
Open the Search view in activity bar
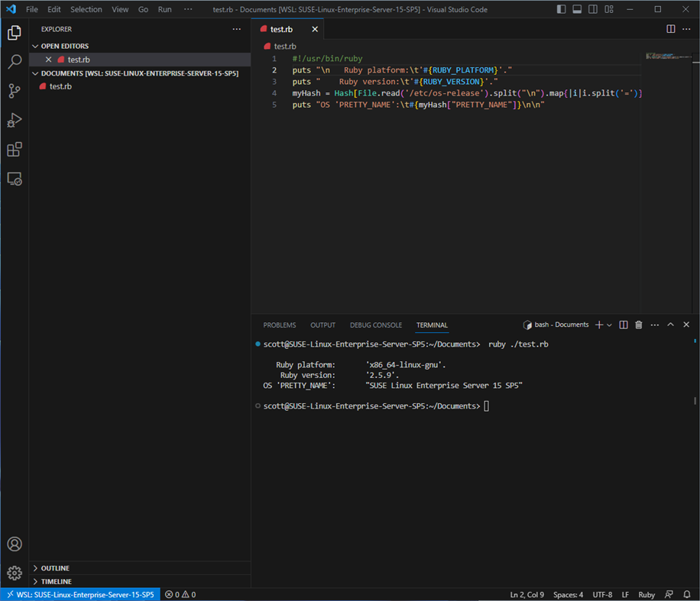click(x=15, y=62)
